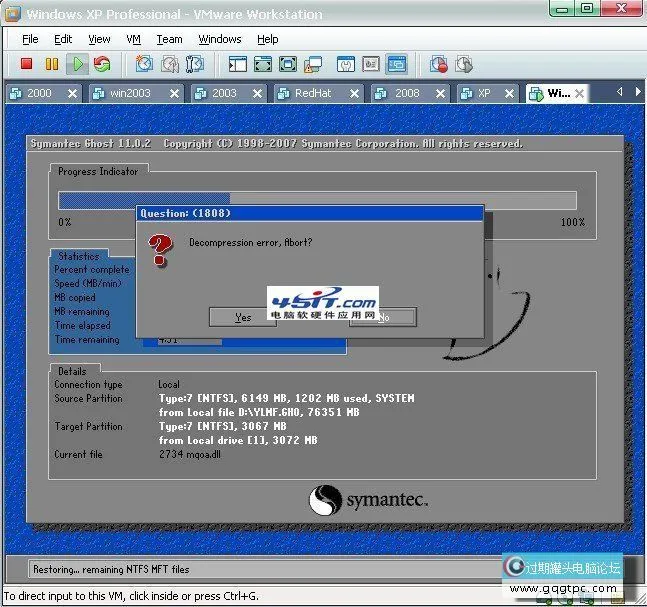647x607 pixels.
Task: Close the 2008 VM tab
Action: (x=440, y=94)
